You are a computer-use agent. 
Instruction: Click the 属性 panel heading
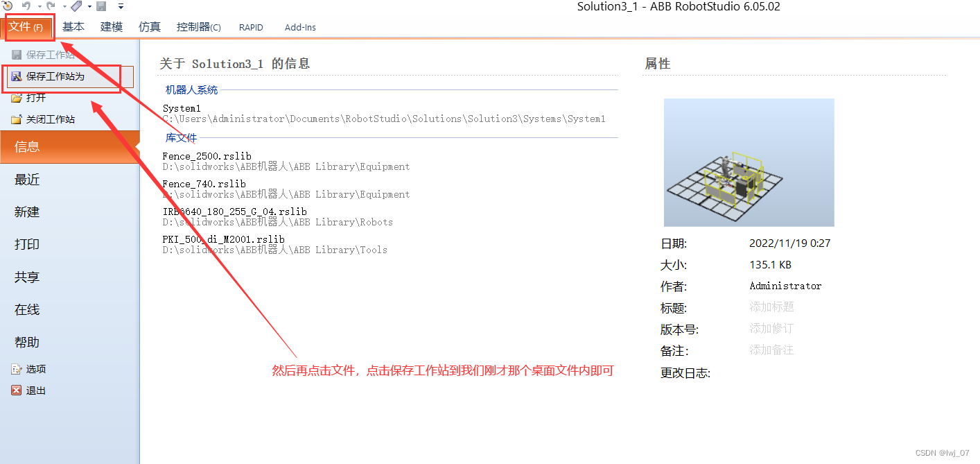(x=658, y=64)
